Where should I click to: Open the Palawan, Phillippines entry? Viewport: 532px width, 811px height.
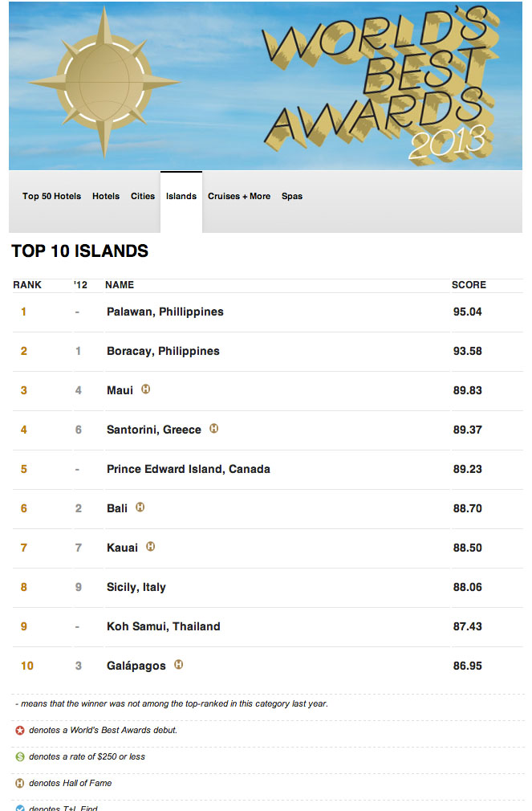[x=165, y=312]
